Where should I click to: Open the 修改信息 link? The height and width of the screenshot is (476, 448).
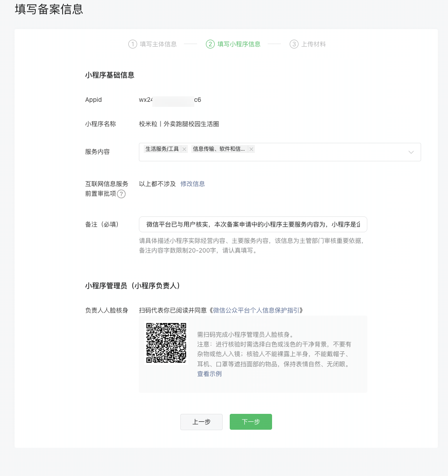click(193, 184)
